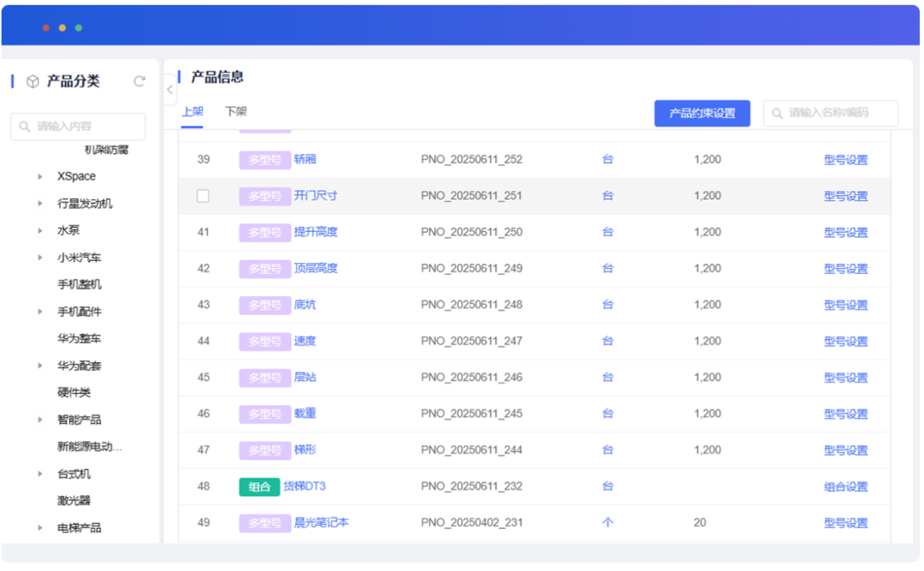Open 型号设置 for 顶层高度

pyautogui.click(x=845, y=269)
